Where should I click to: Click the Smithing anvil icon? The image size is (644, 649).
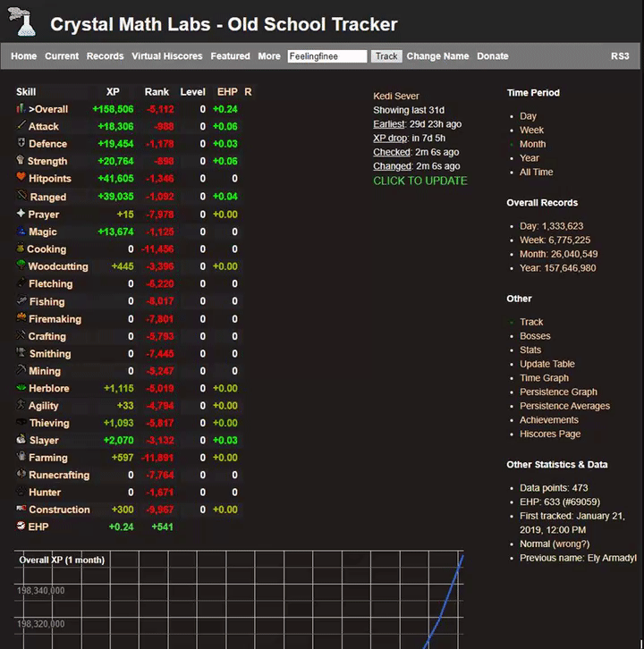21,352
